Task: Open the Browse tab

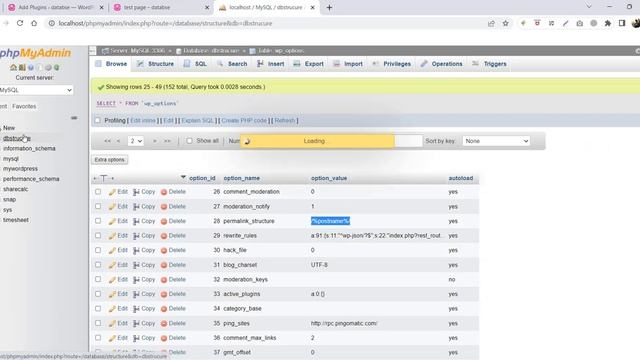Action: (x=111, y=64)
